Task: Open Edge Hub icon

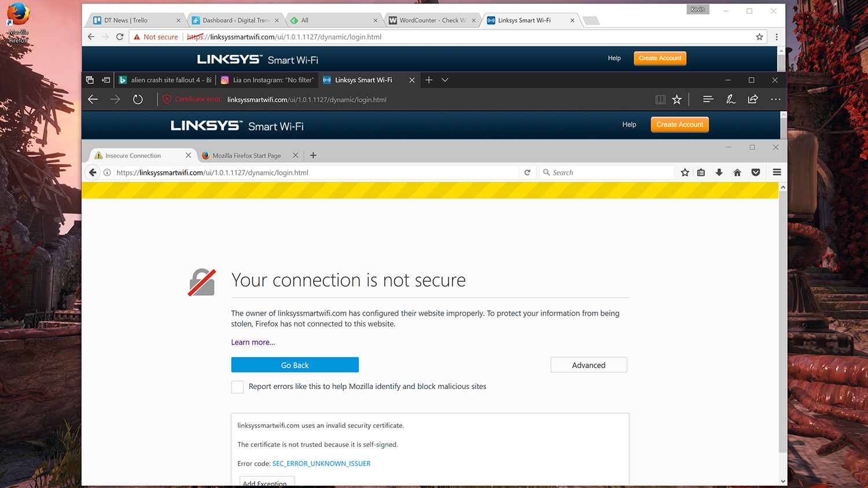Action: [x=708, y=100]
